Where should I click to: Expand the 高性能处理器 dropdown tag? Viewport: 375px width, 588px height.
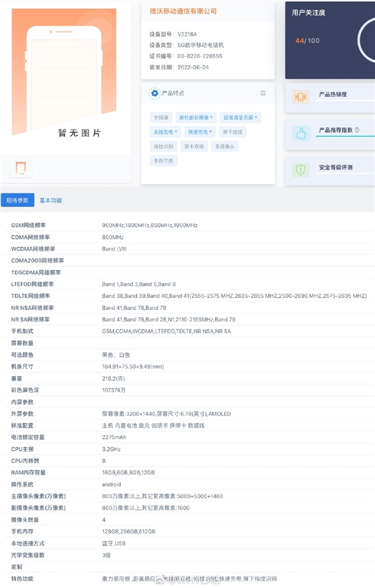click(196, 117)
